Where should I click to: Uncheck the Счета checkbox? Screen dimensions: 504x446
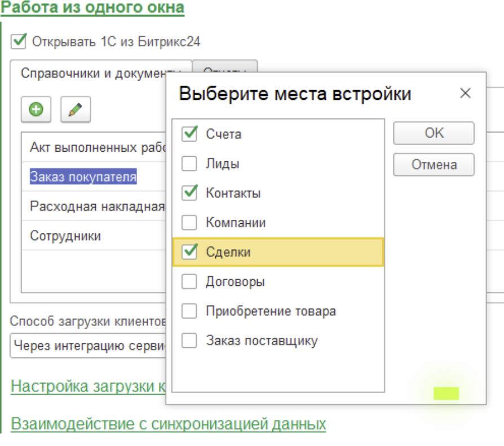(x=191, y=134)
